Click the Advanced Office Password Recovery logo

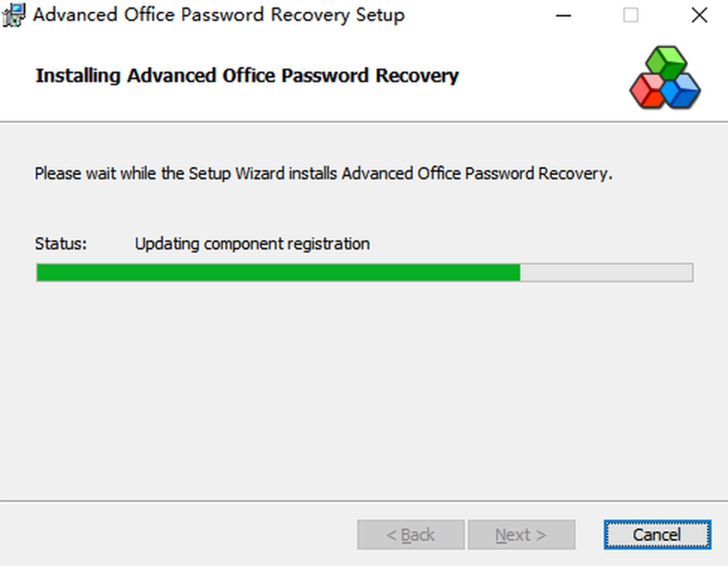coord(666,75)
